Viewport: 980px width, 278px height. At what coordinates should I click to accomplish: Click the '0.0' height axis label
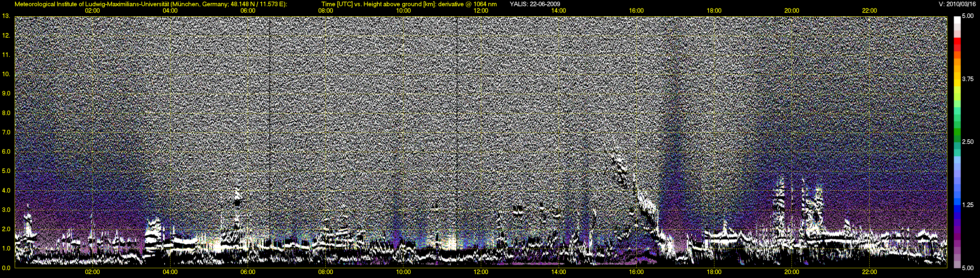coord(6,268)
